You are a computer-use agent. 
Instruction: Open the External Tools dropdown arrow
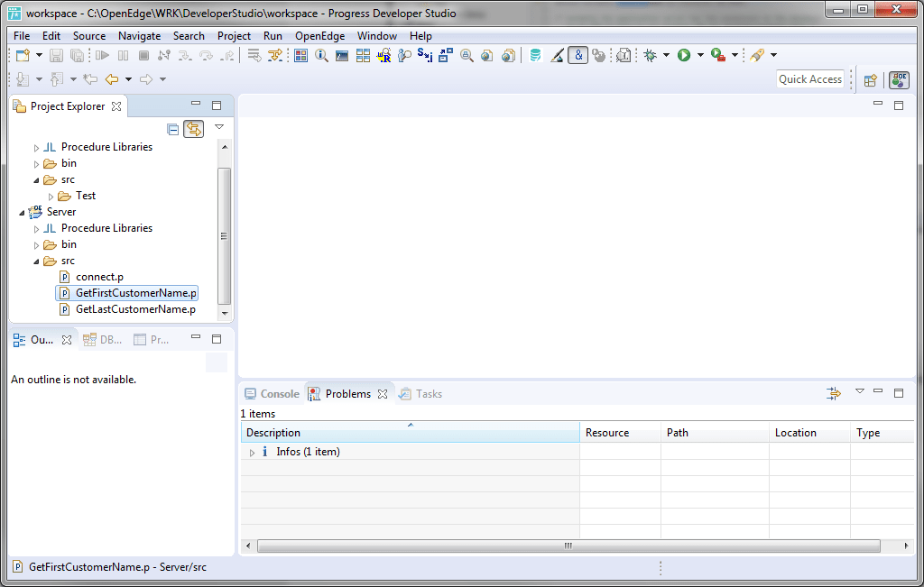click(735, 55)
